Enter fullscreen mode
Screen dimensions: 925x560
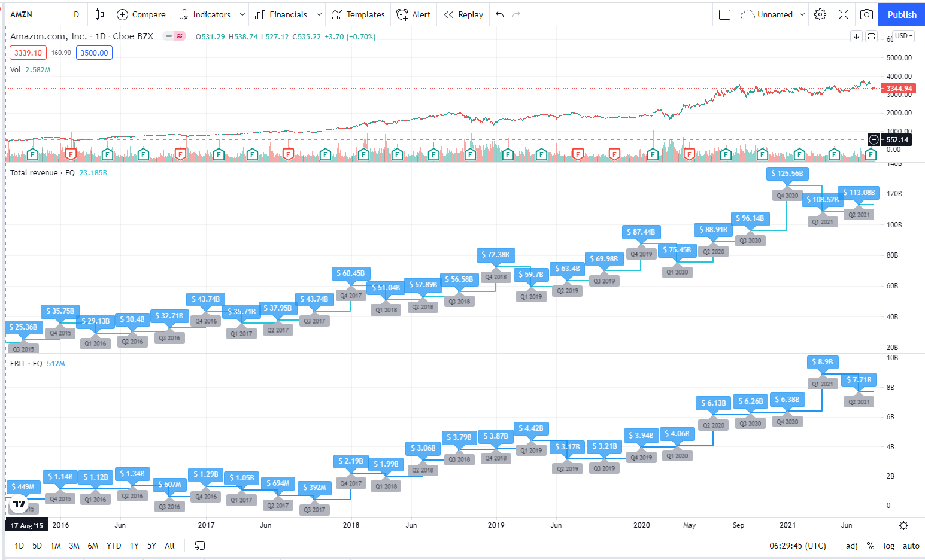844,14
